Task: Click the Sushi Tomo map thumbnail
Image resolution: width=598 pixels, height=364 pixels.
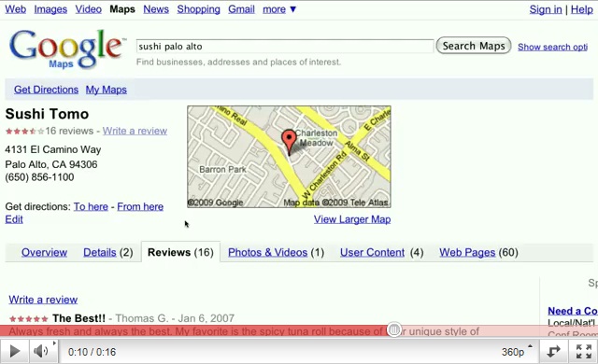Action: pyautogui.click(x=289, y=157)
